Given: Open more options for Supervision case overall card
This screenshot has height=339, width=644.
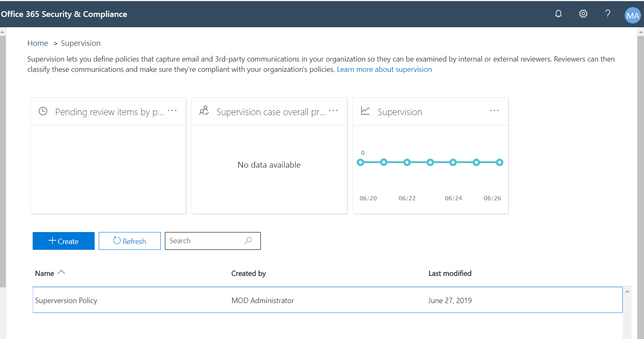Looking at the screenshot, I should 334,111.
